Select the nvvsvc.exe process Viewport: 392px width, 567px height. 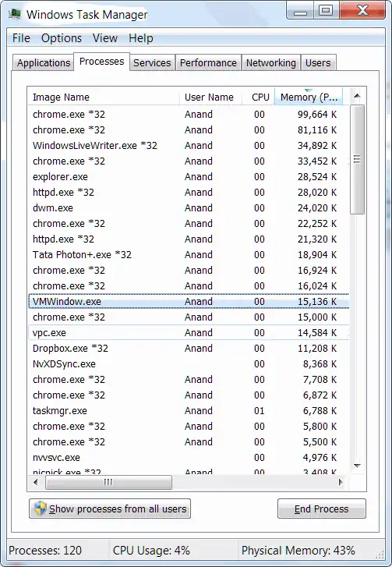click(189, 457)
